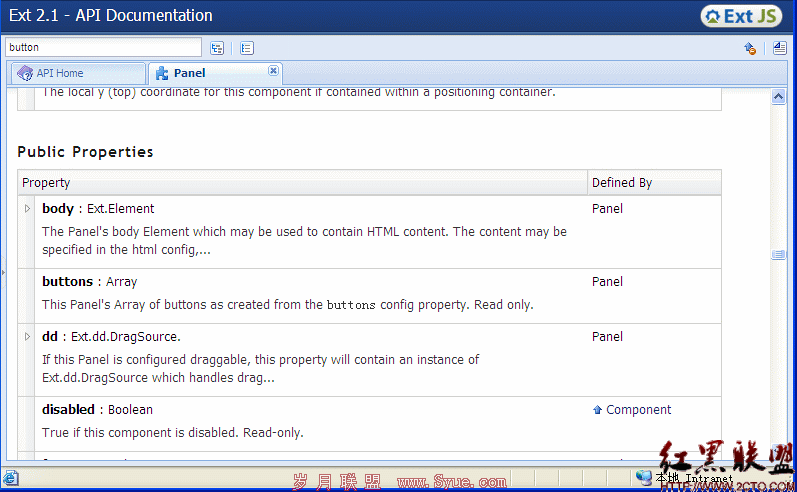Switch to the API Home tab
Image resolution: width=797 pixels, height=492 pixels.
[78, 73]
